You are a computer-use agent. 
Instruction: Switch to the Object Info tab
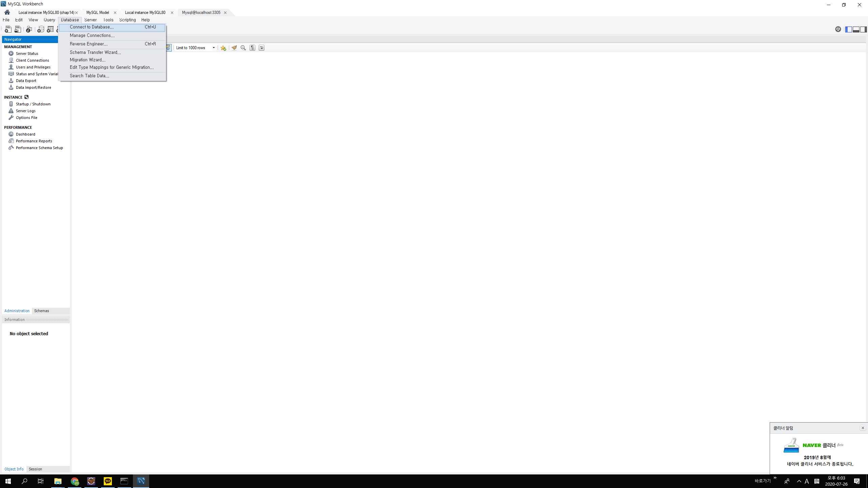pyautogui.click(x=14, y=469)
